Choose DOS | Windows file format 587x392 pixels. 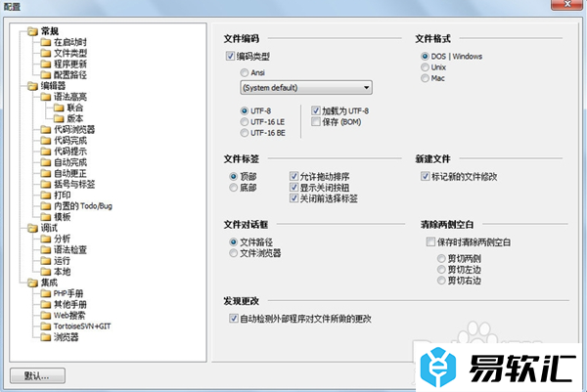(x=425, y=56)
